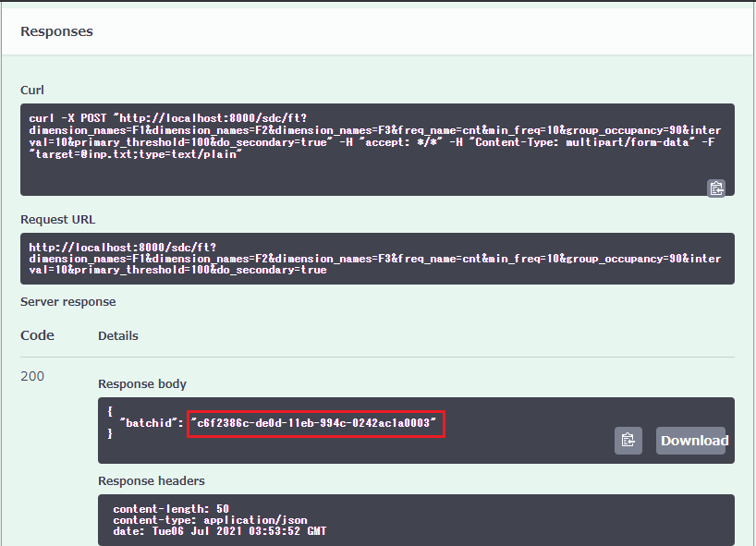Image resolution: width=756 pixels, height=546 pixels.
Task: Click the 200 status code
Action: pos(32,376)
